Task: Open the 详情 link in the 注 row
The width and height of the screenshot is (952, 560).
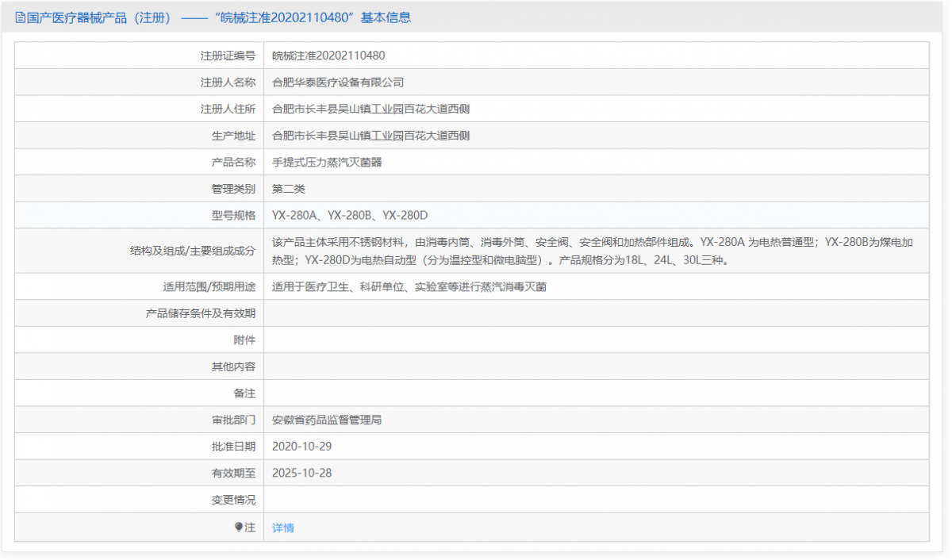Action: [282, 527]
